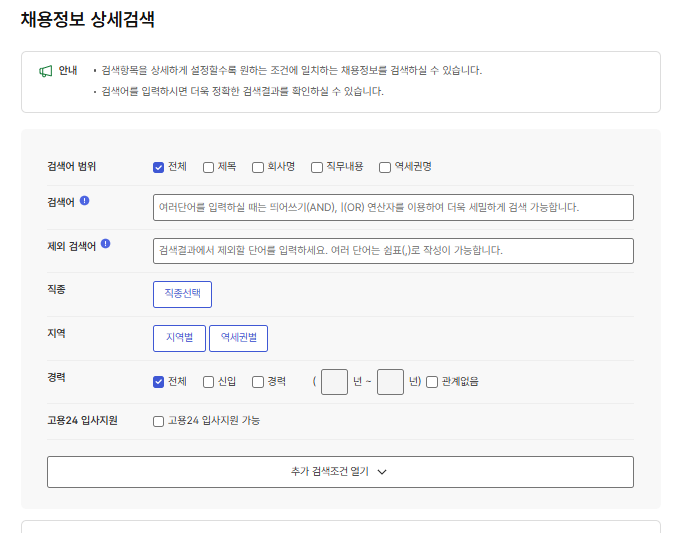Screen dimensions: 689x533
Task: Click the 직종 row label
Action: (56, 289)
